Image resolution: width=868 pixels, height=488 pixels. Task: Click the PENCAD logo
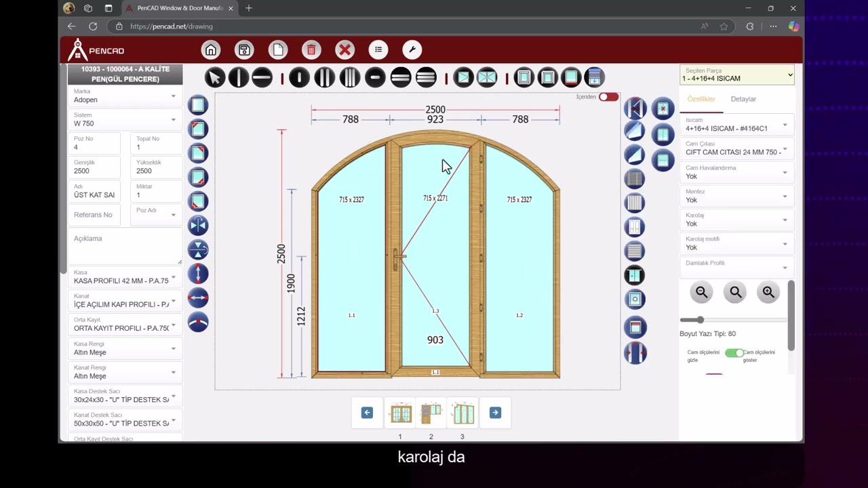coord(97,50)
